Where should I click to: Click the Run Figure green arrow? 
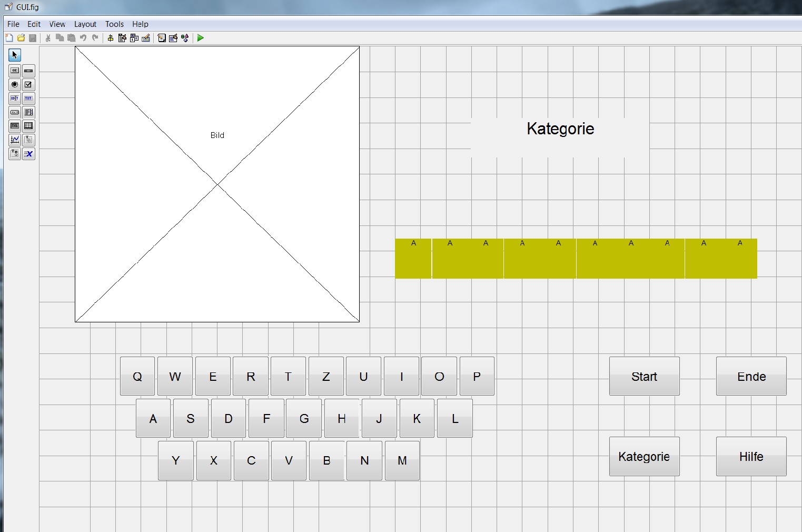(x=201, y=38)
